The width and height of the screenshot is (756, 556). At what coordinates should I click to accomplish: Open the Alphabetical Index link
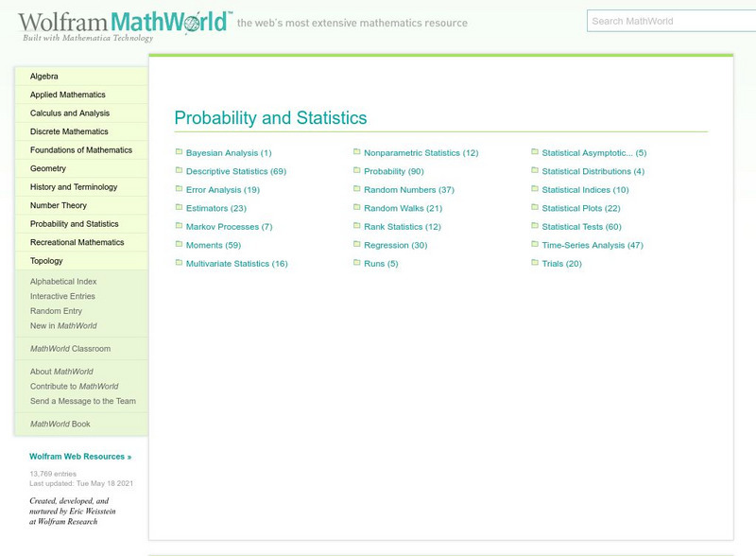63,282
